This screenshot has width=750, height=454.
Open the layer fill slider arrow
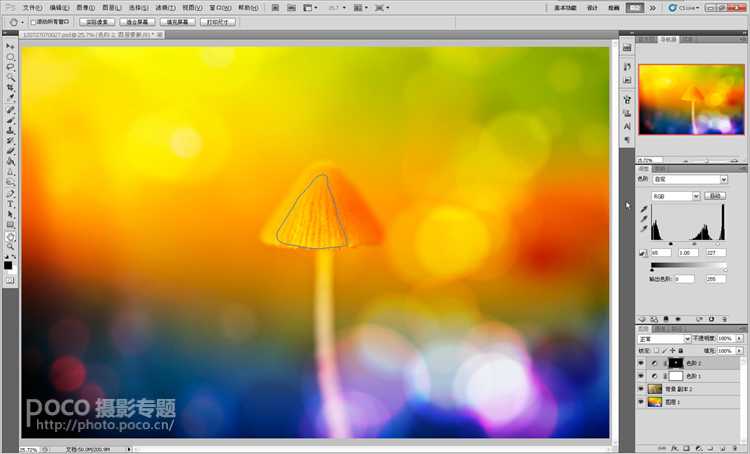point(739,351)
